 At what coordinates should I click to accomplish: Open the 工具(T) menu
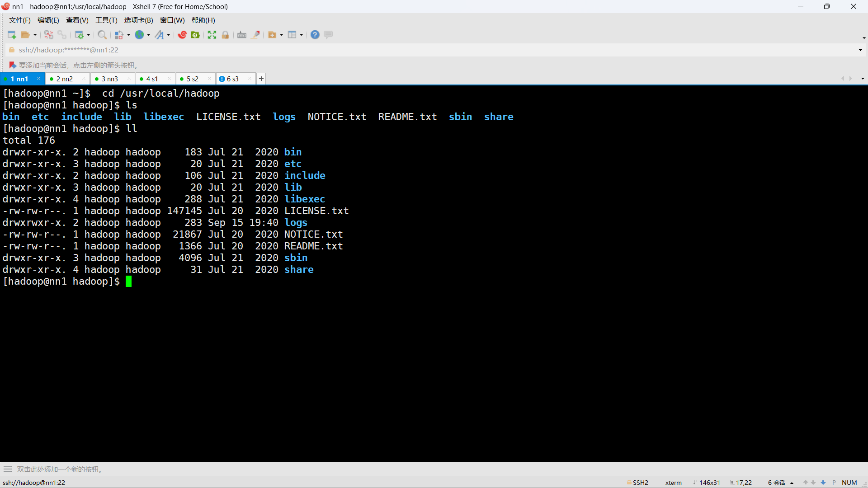[106, 20]
